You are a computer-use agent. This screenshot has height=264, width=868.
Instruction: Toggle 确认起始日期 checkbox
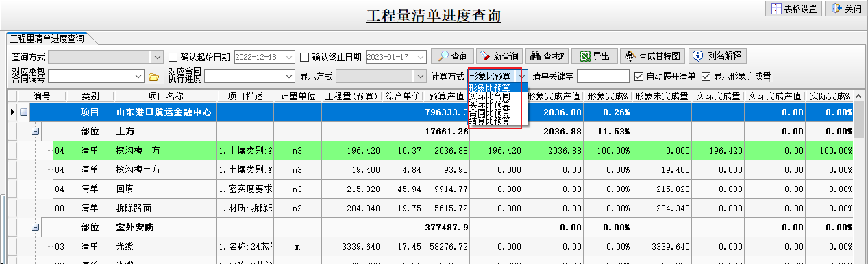click(x=173, y=57)
